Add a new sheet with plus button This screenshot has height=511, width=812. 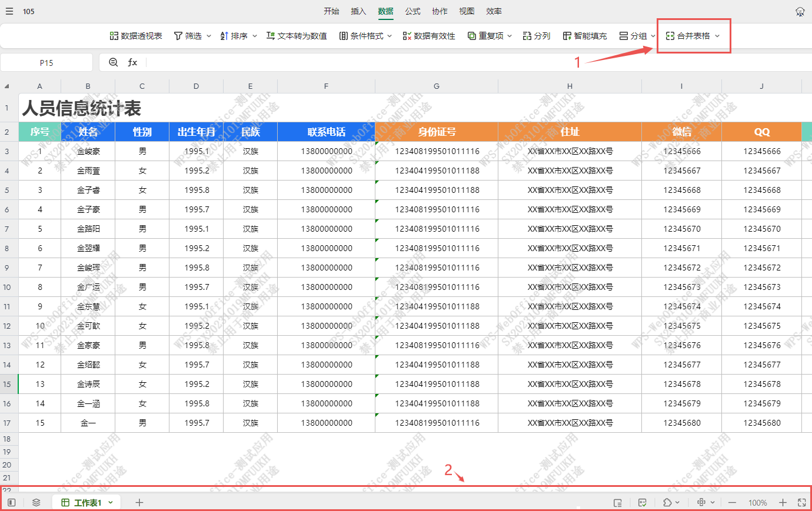pos(139,503)
